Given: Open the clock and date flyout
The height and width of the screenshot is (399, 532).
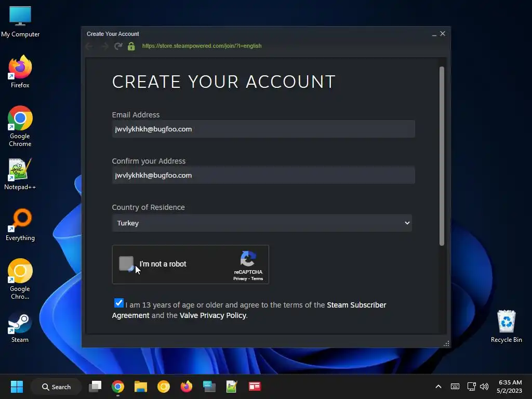Looking at the screenshot, I should (509, 387).
